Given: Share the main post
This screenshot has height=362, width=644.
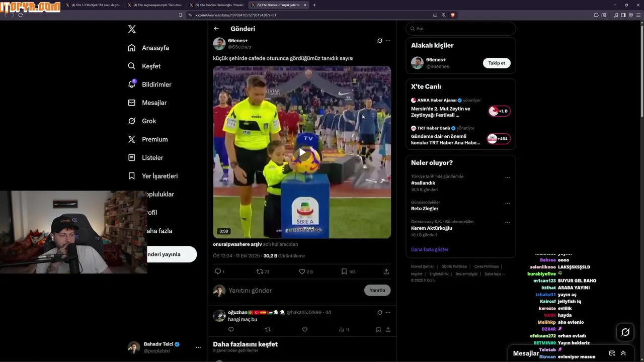Looking at the screenshot, I should [386, 271].
